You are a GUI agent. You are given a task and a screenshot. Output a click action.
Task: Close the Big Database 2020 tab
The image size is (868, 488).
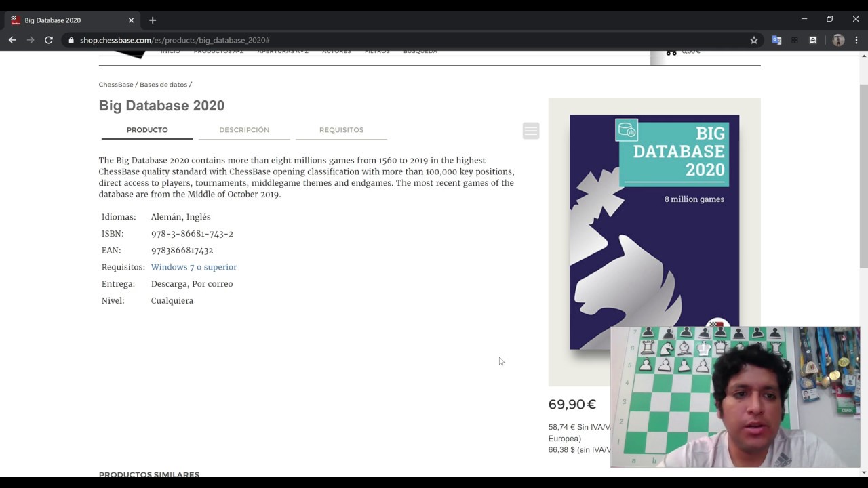131,20
